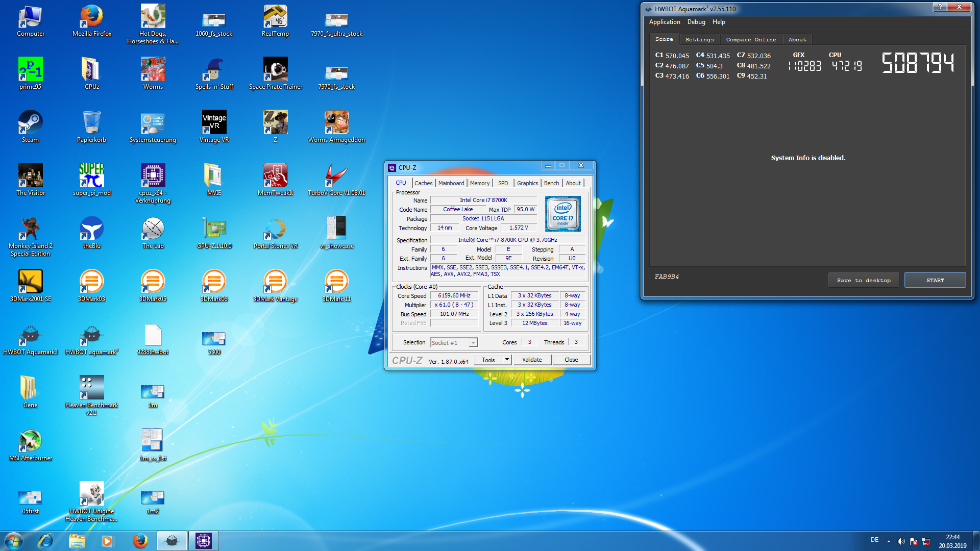This screenshot has height=551, width=980.
Task: Open the HWBOT Unigine Heaven Benchmark shortcut
Action: coord(92,502)
